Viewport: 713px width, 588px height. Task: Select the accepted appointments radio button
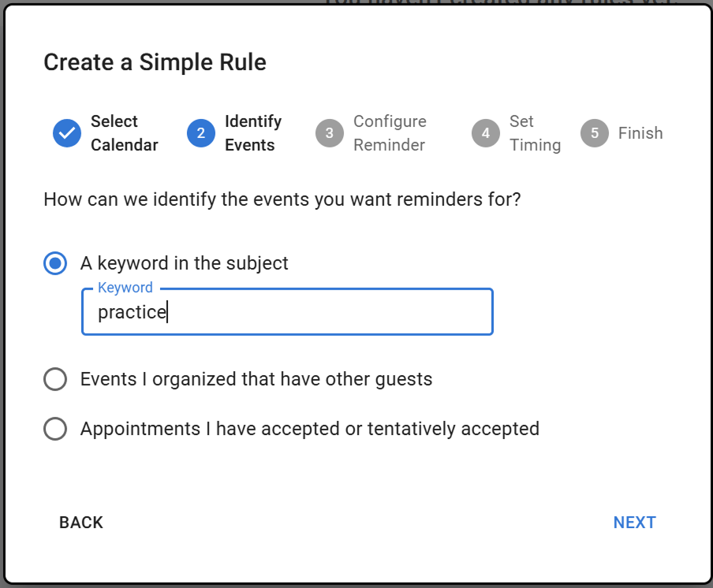pos(55,429)
